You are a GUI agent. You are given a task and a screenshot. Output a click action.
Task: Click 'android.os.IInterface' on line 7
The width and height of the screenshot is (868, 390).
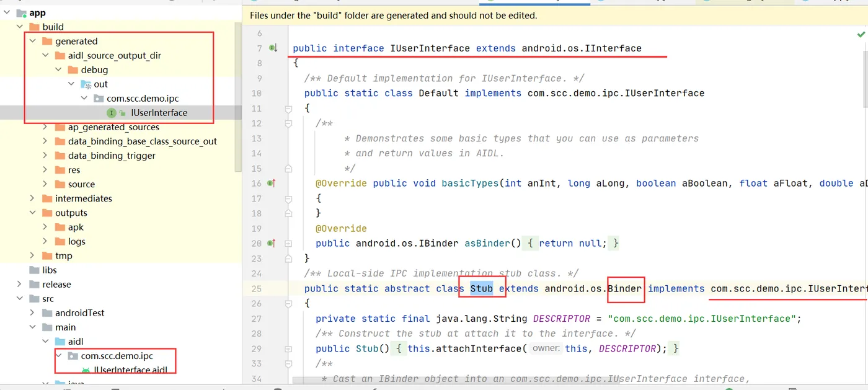582,48
